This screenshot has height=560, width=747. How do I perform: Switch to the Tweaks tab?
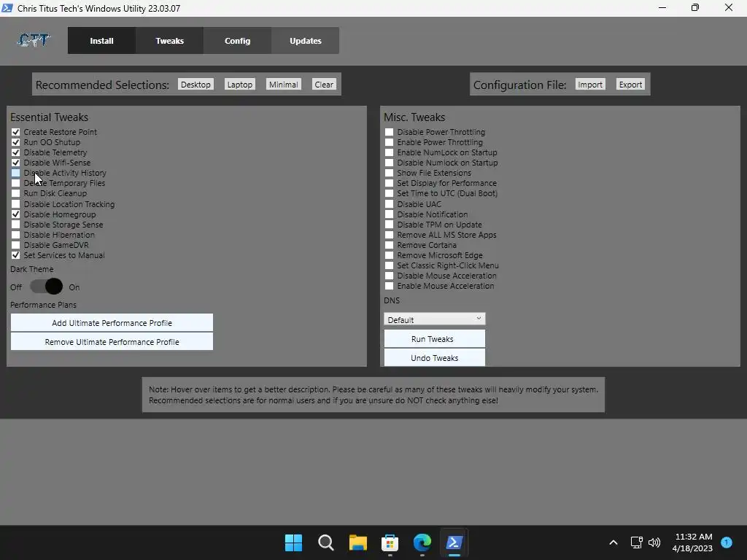click(169, 41)
